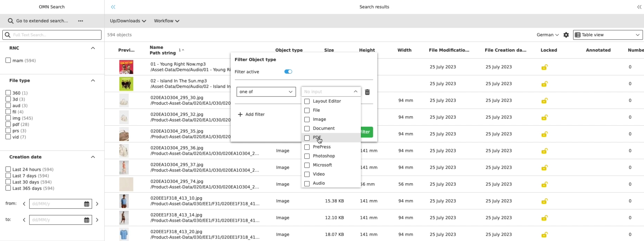Open the 'one of' operator dropdown
Screen dimensions: 644x241
click(x=266, y=92)
